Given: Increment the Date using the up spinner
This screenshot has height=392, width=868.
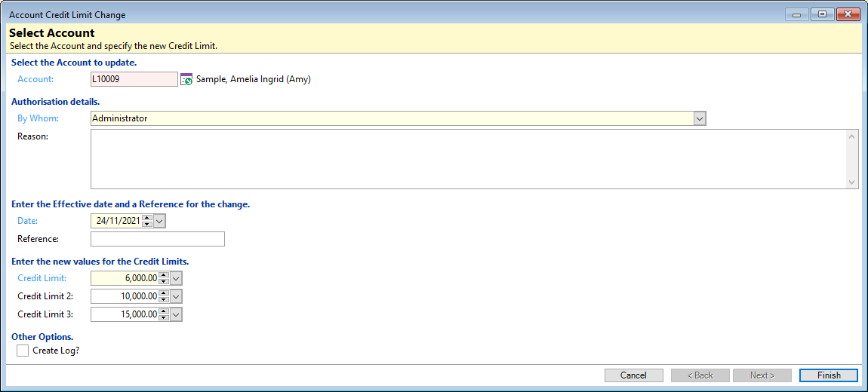Looking at the screenshot, I should tap(147, 218).
